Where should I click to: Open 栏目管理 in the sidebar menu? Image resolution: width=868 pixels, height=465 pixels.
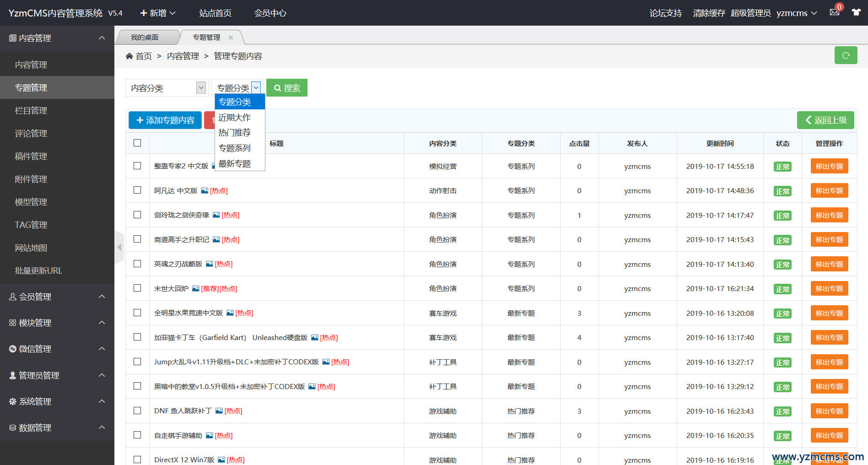pyautogui.click(x=31, y=110)
